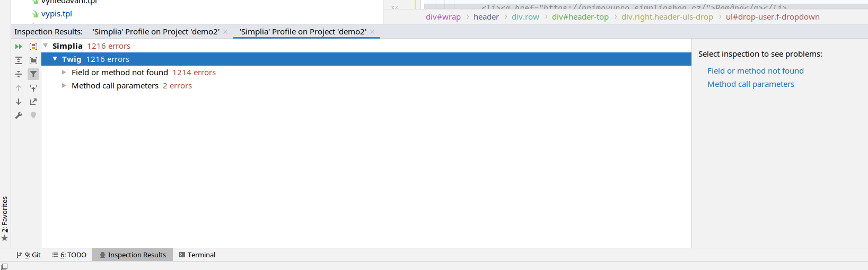868x270 pixels.
Task: Select vypis.tpl file in project tree
Action: pyautogui.click(x=56, y=14)
